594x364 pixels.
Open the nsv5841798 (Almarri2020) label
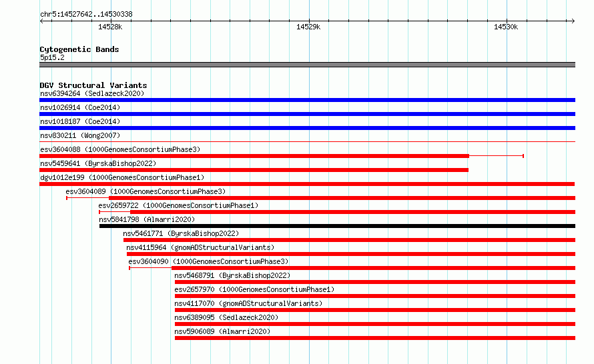147,219
